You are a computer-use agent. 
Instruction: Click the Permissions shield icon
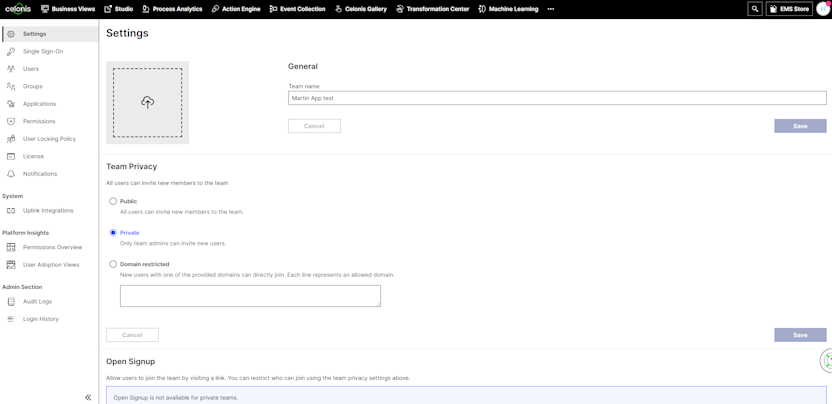coord(11,122)
